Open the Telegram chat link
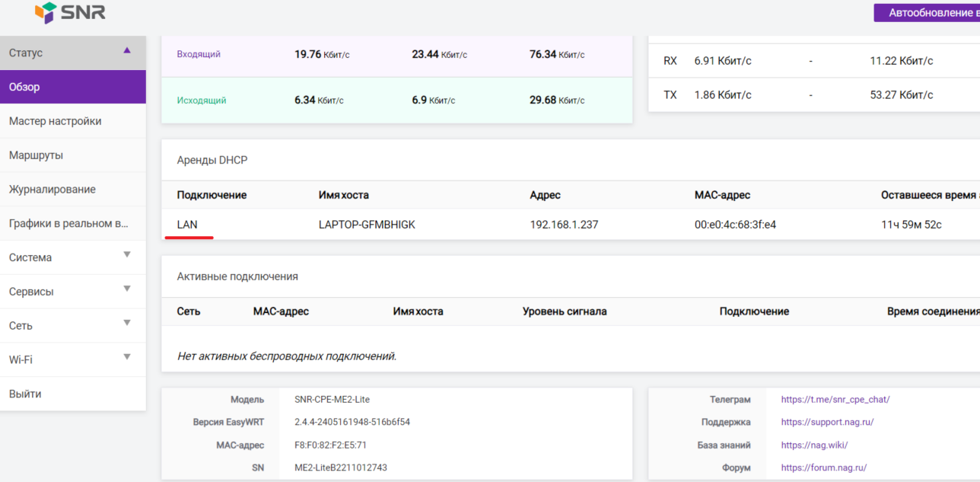This screenshot has width=980, height=482. (835, 399)
